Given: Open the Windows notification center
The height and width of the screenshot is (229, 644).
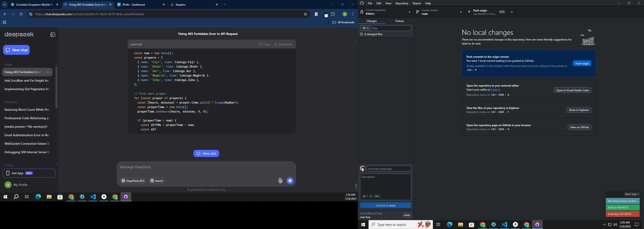Looking at the screenshot, I should coord(637,225).
